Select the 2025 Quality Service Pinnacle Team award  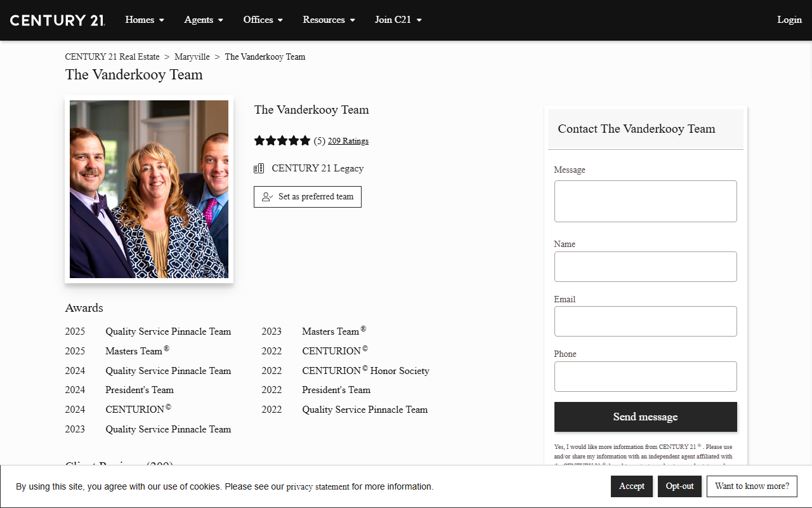click(x=168, y=331)
